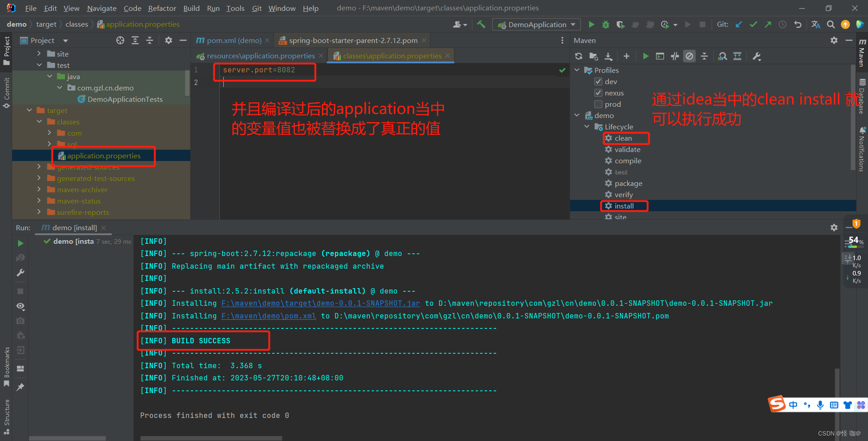Select the compile lifecycle goal
The width and height of the screenshot is (868, 441).
pos(628,161)
